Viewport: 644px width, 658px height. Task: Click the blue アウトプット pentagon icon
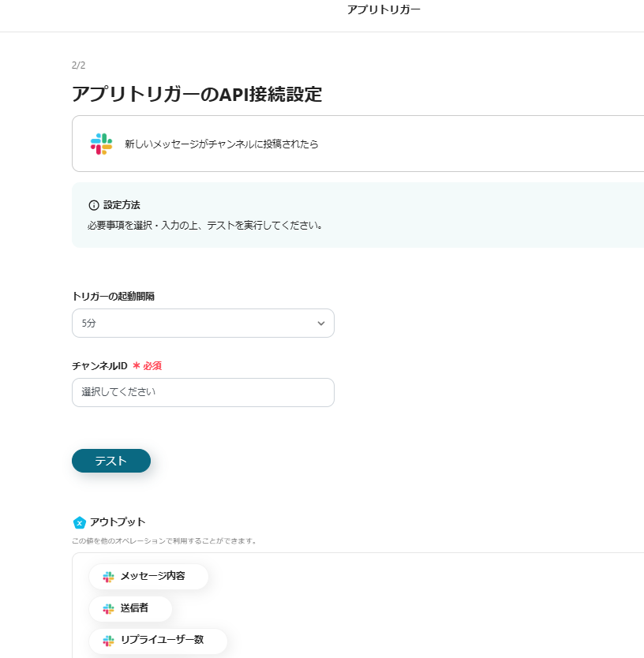pyautogui.click(x=79, y=522)
